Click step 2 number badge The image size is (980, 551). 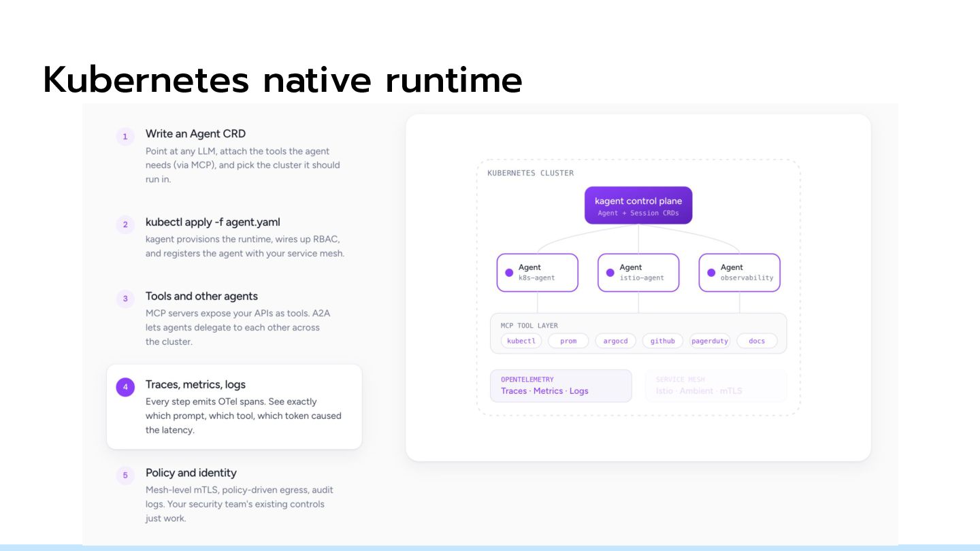click(x=125, y=224)
